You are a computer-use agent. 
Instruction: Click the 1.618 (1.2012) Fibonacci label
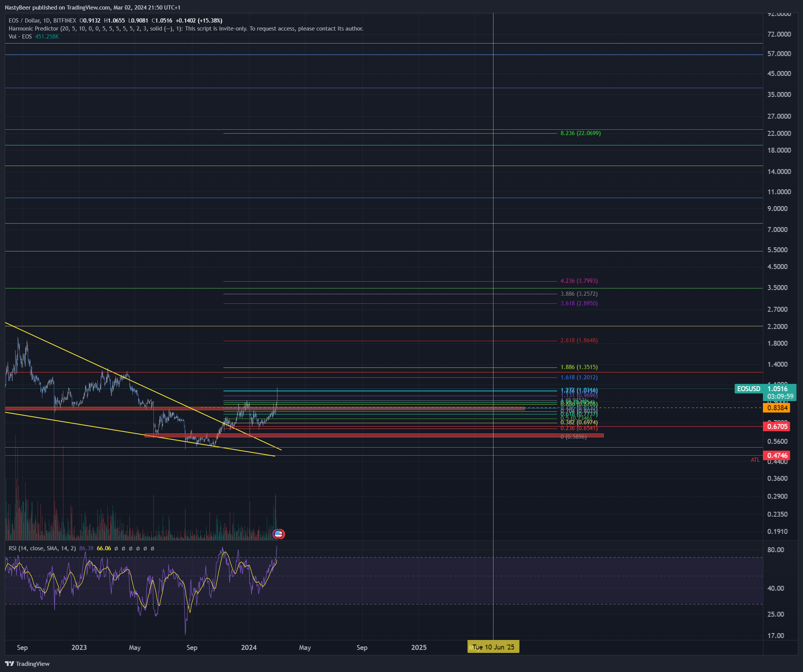pyautogui.click(x=579, y=377)
